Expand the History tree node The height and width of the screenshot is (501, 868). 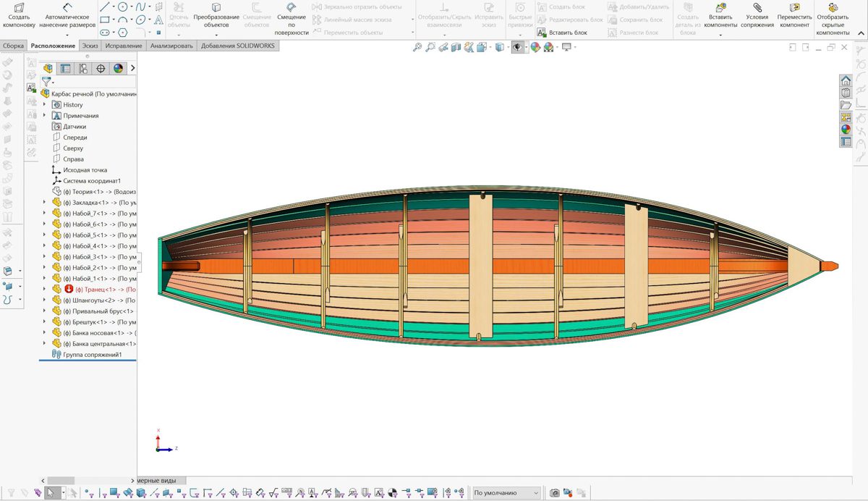click(44, 105)
